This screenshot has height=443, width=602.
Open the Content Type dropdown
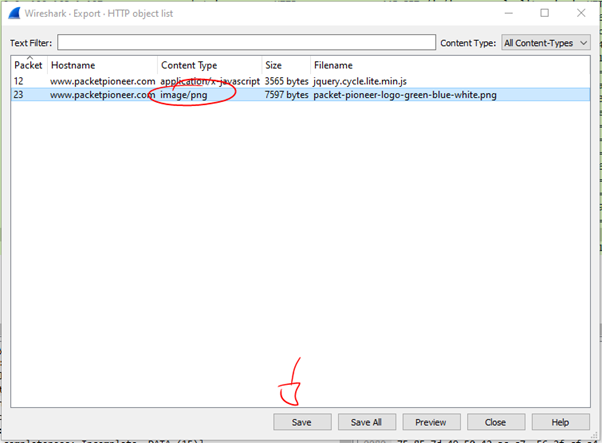545,43
